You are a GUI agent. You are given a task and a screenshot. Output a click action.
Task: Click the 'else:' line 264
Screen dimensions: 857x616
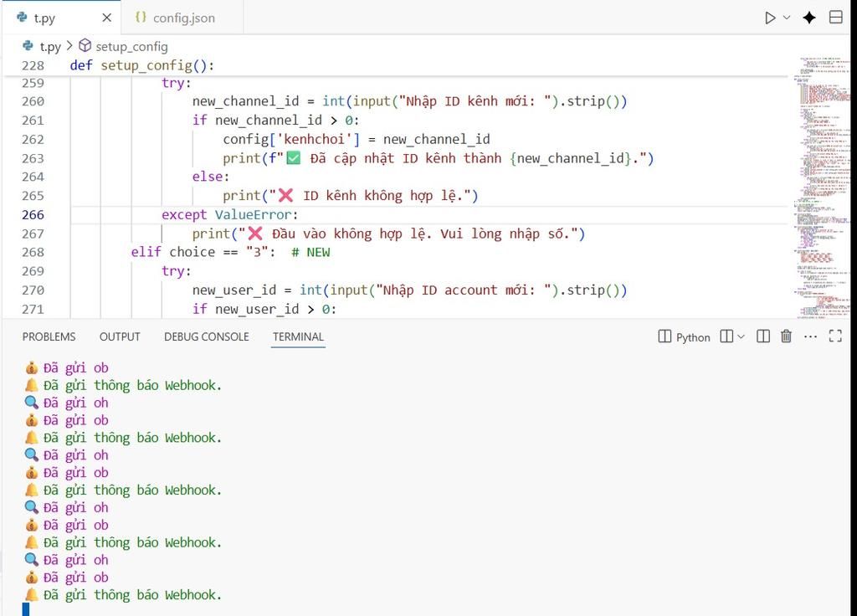tap(210, 177)
